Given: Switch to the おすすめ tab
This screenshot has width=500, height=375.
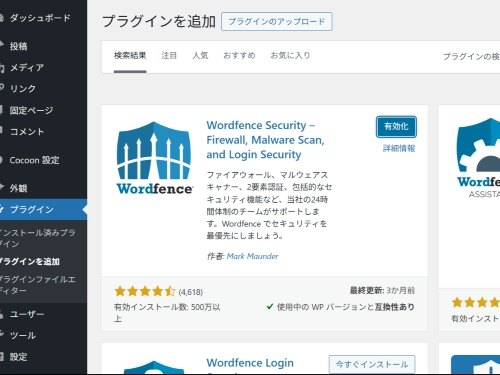Looking at the screenshot, I should [x=239, y=56].
